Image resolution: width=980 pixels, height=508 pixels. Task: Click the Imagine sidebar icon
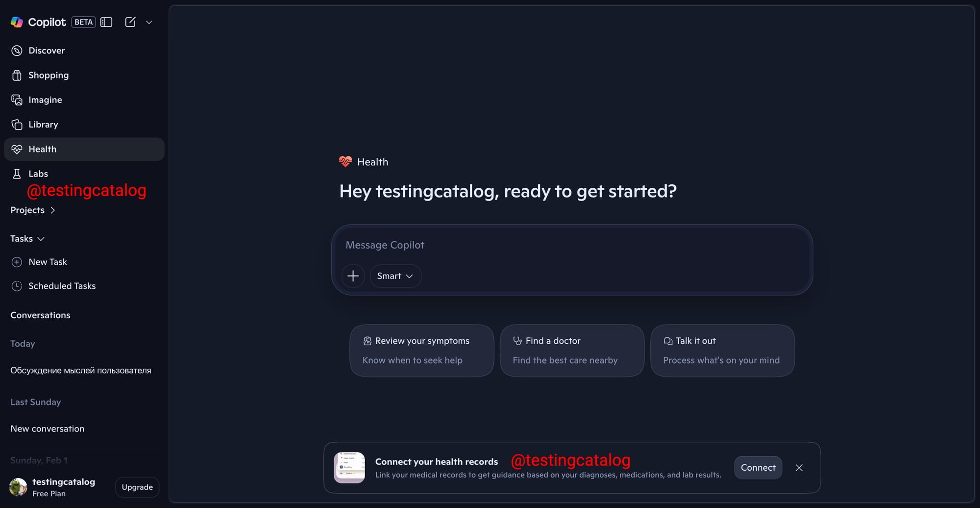tap(17, 100)
